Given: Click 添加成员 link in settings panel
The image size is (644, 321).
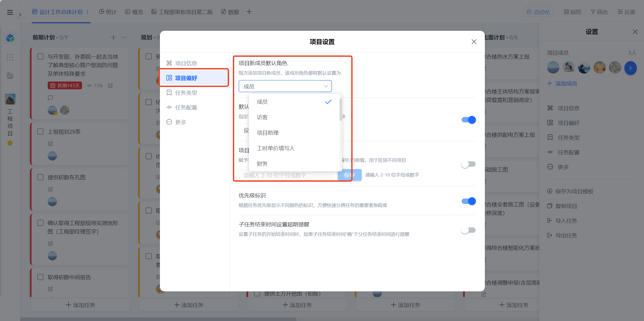Looking at the screenshot, I should point(562,83).
